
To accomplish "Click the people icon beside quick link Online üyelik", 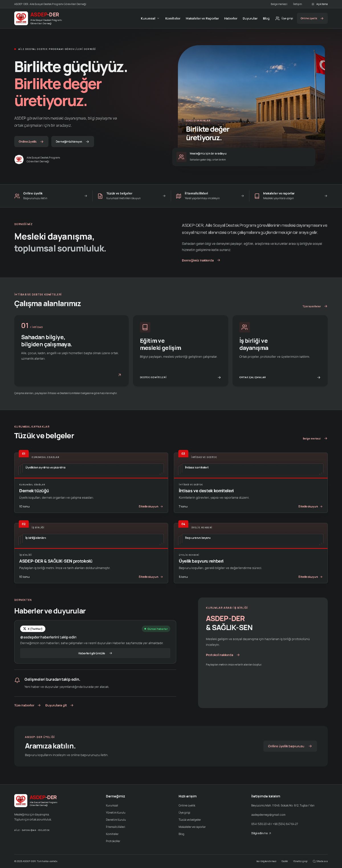I will click(17, 196).
